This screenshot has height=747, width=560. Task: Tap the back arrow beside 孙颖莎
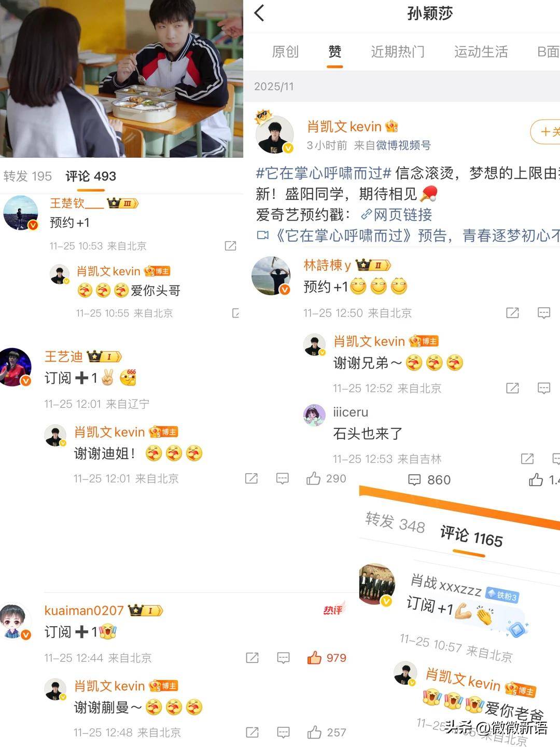click(x=260, y=13)
